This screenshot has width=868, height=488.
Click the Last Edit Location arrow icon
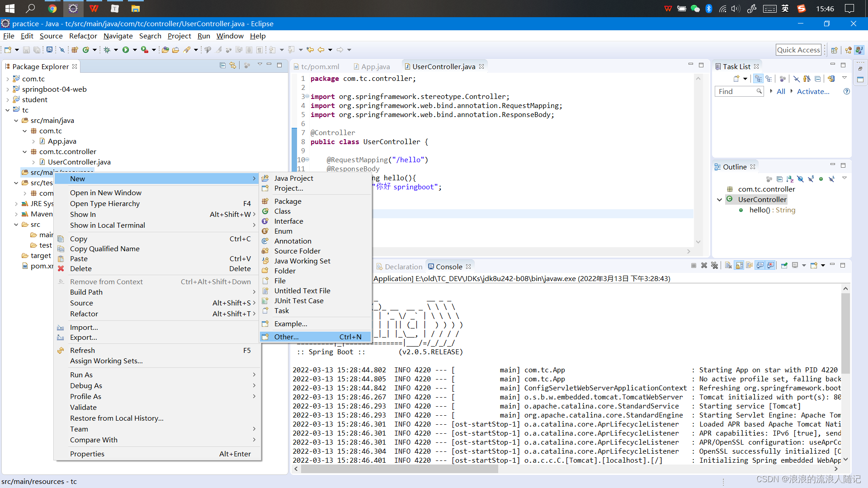click(x=310, y=50)
